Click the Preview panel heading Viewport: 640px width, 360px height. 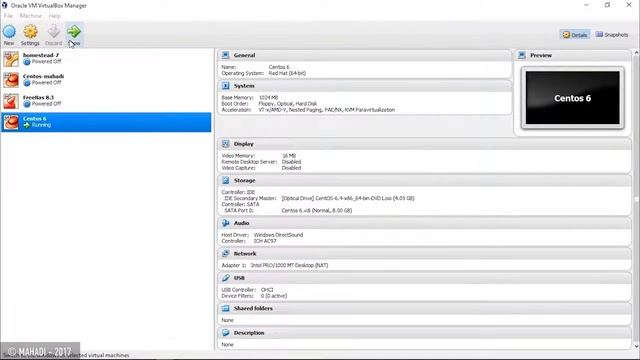coord(541,55)
